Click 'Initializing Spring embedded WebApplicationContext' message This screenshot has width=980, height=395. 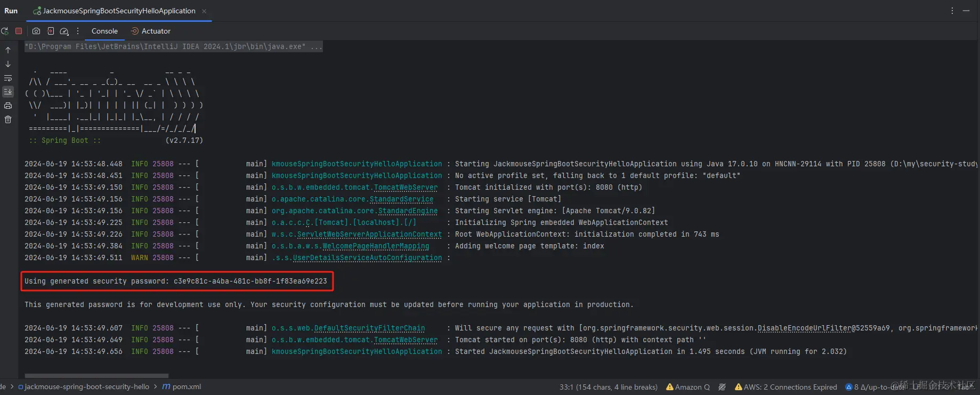click(561, 223)
